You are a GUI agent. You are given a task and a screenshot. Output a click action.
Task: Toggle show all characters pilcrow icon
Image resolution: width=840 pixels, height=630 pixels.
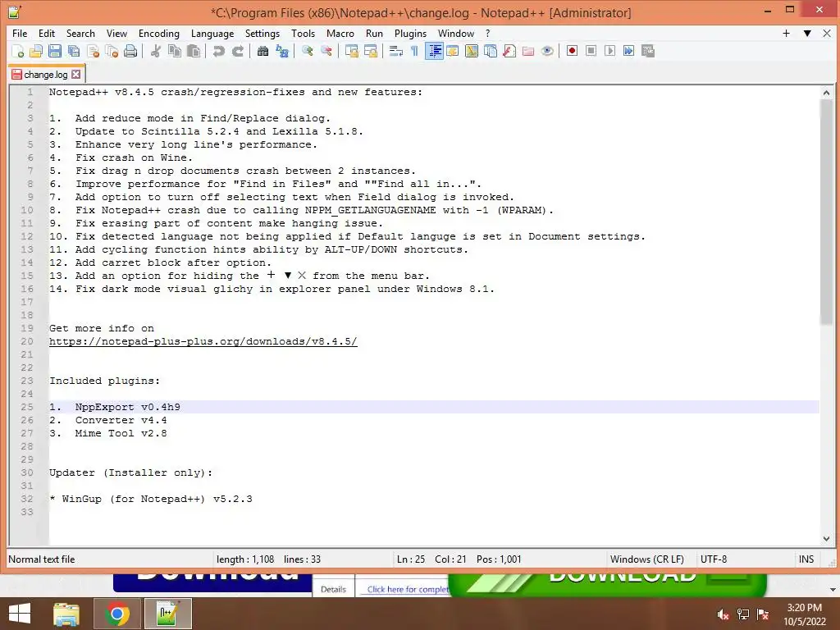(x=414, y=51)
